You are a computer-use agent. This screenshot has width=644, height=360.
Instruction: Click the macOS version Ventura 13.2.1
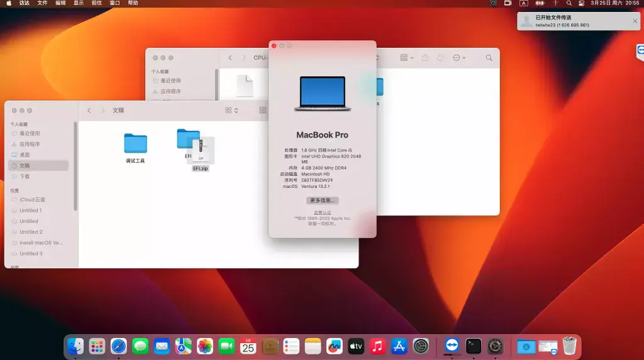[316, 187]
